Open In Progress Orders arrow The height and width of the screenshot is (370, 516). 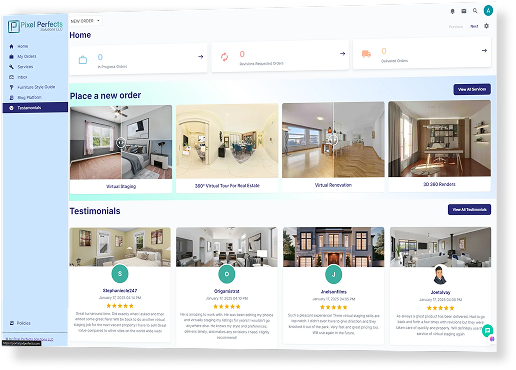200,57
